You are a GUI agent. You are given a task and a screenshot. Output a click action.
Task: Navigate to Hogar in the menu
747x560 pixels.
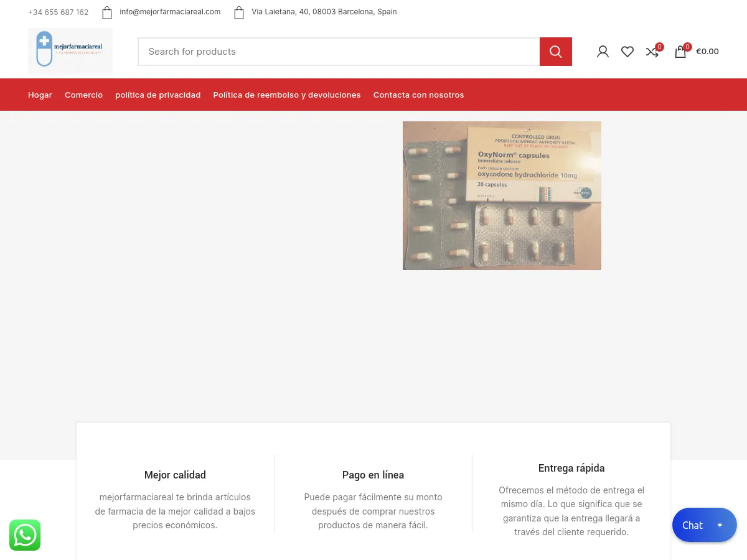click(40, 95)
